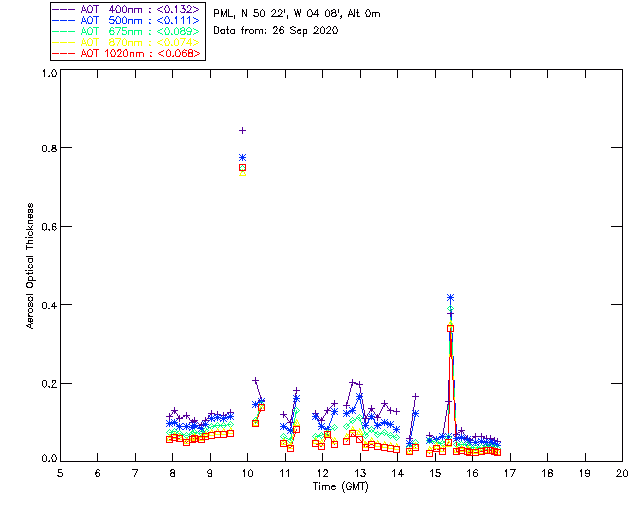Click the x-axis tick label 13
640x512 pixels.
coord(360,473)
